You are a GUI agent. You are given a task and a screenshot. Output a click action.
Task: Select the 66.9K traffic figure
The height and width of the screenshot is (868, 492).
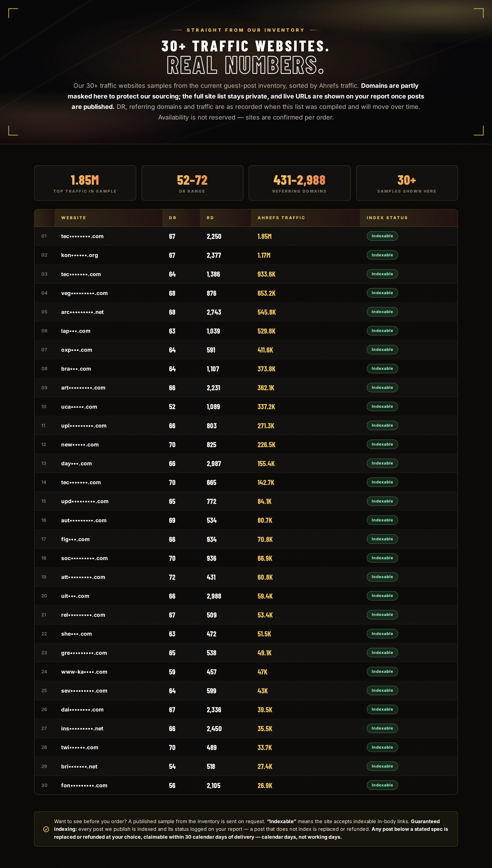point(265,558)
